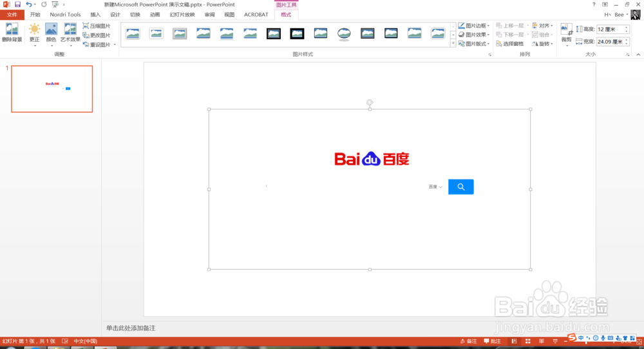Apply the thirteenth picture style in gallery

tap(414, 33)
